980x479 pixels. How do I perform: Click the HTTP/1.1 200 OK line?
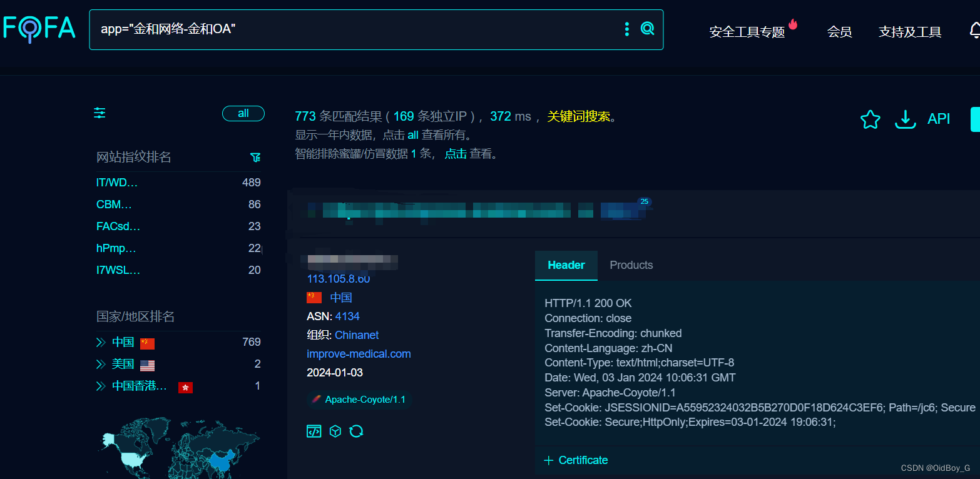(588, 303)
